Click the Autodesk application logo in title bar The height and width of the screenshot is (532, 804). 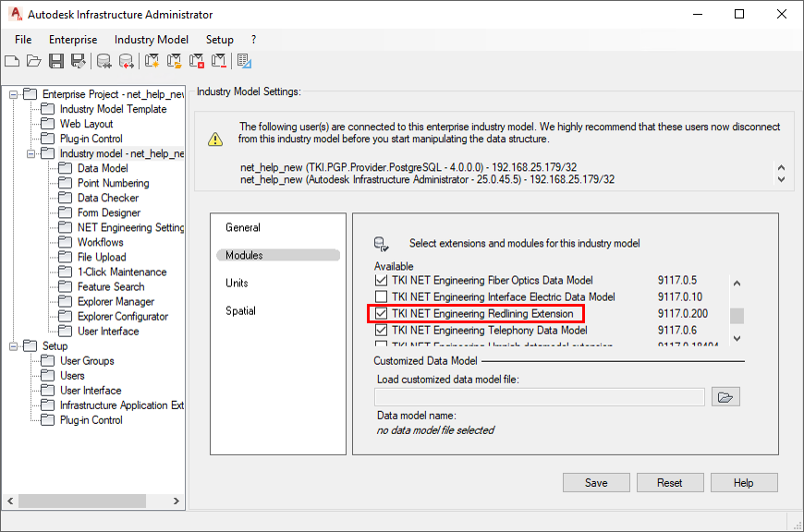coord(16,14)
